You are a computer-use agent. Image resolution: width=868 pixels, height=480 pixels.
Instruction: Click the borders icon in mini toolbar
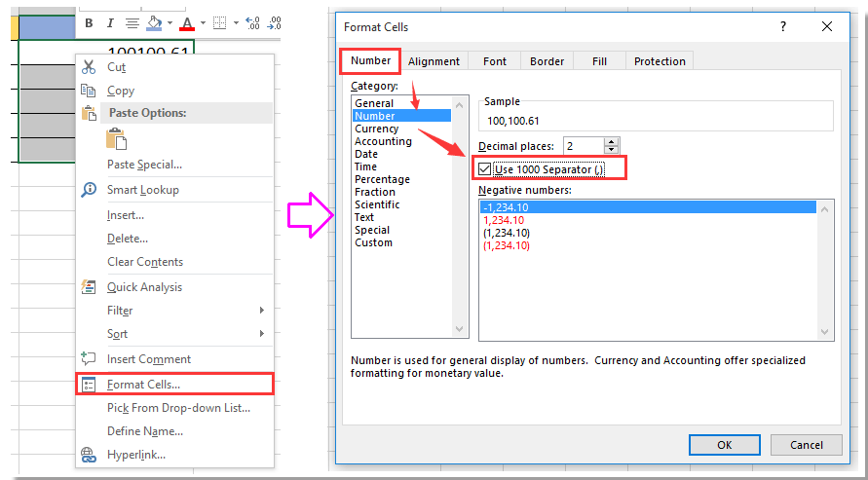[219, 22]
